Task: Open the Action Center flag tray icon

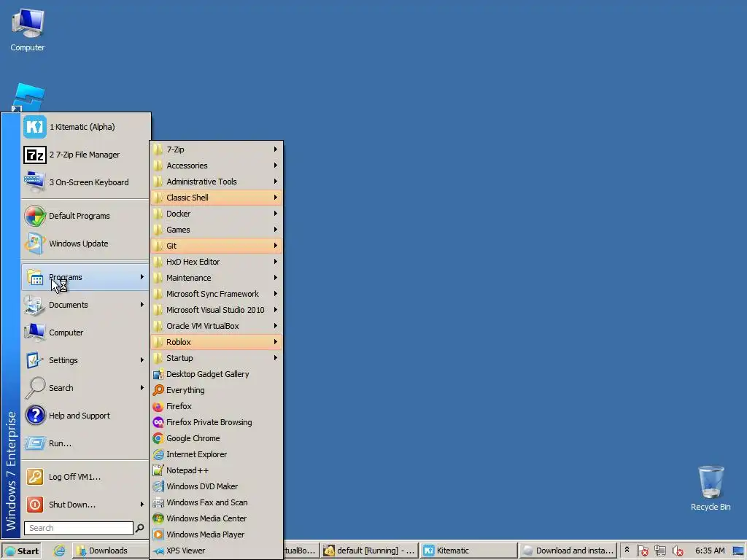Action: coord(642,551)
